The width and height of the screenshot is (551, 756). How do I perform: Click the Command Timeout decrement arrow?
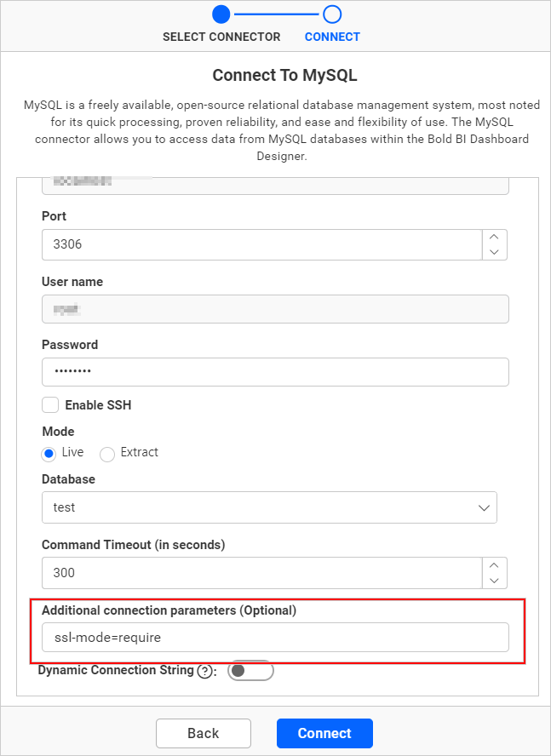pyautogui.click(x=494, y=579)
